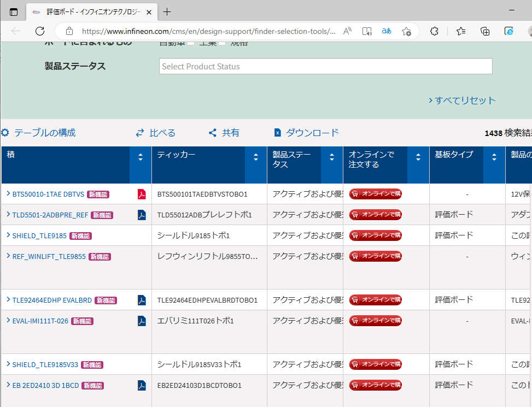Click 評価ボード cell in TLD5501-2ADBPRE_REF row

coord(454,215)
